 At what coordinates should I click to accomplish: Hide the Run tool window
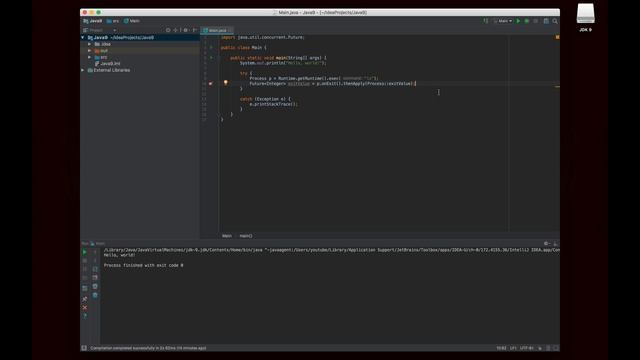tap(556, 243)
